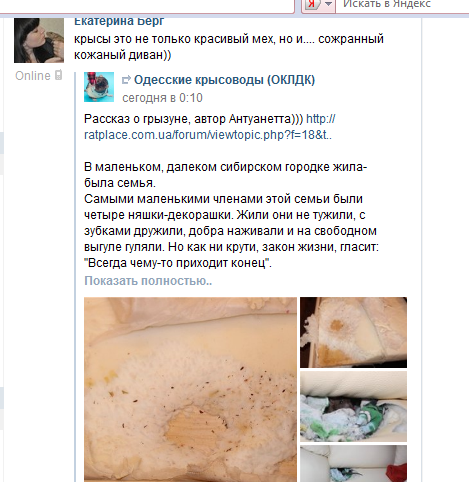The image size is (469, 482).
Task: Follow the ratplace.com.ua forum link
Action: 209,127
